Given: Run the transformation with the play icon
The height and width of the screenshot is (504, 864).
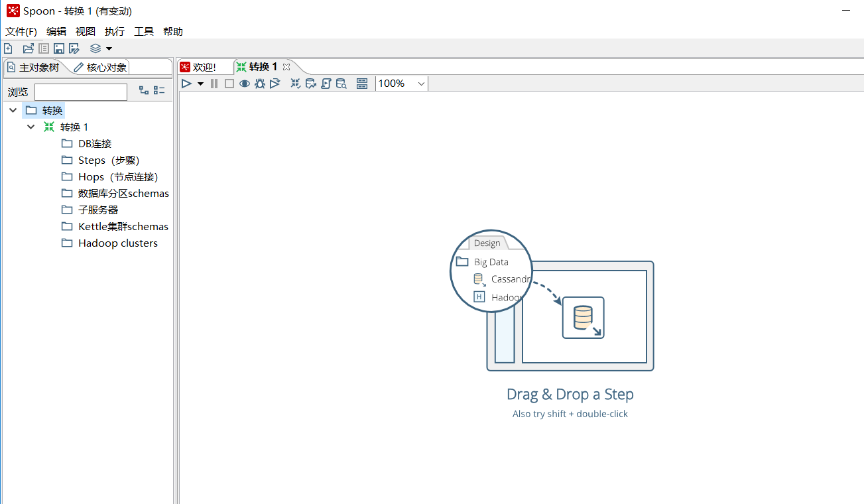Looking at the screenshot, I should [187, 84].
